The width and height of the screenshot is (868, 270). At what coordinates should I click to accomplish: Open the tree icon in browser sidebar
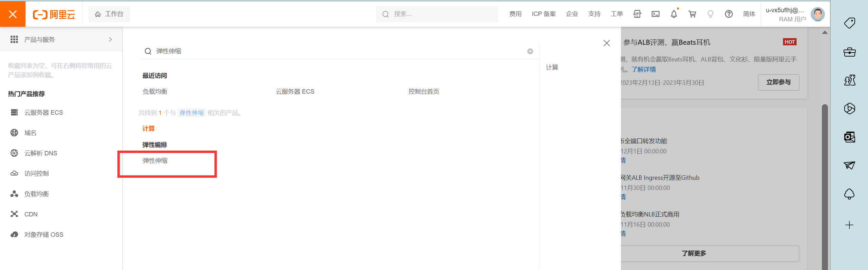849,194
